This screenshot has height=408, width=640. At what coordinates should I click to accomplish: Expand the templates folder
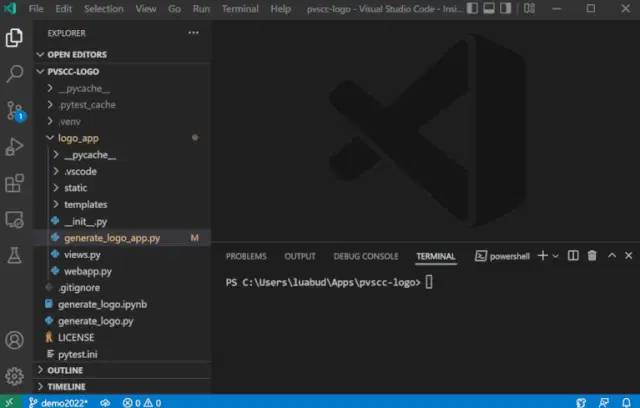tap(122, 204)
